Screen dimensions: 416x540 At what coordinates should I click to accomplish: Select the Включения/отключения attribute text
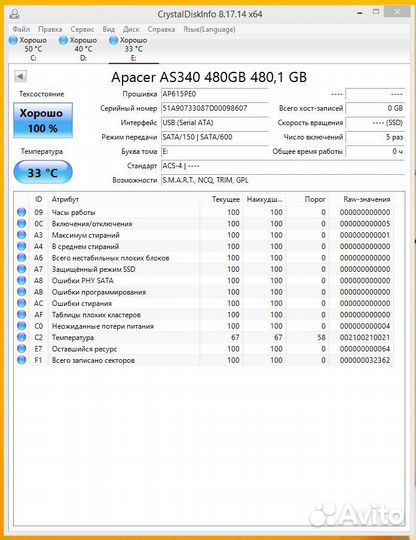pos(92,224)
